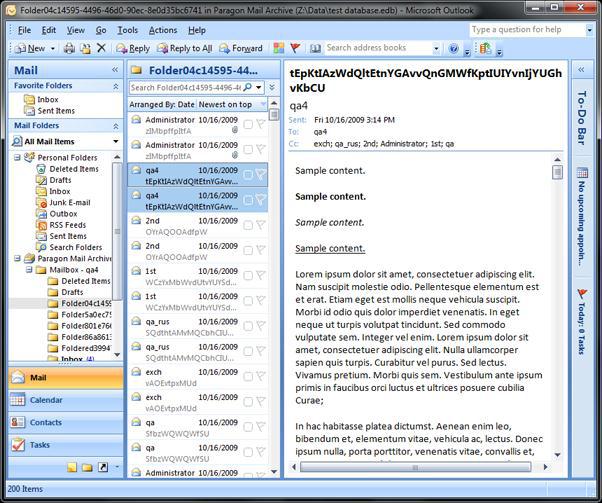Open the Go menu
This screenshot has height=503, width=602.
pyautogui.click(x=101, y=30)
